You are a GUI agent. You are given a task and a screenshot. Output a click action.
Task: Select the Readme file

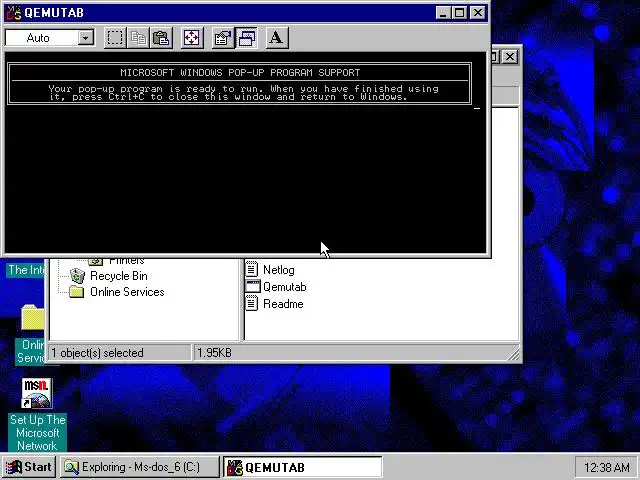[283, 304]
